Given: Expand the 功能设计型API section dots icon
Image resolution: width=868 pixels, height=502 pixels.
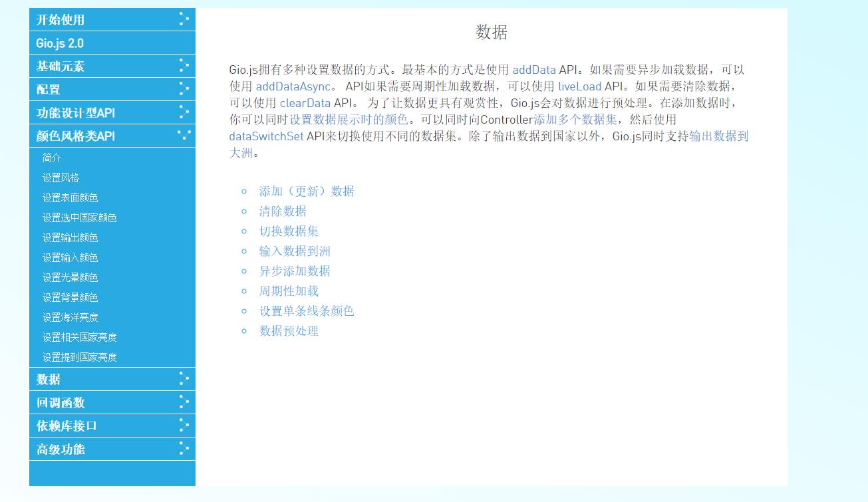Looking at the screenshot, I should (x=184, y=112).
